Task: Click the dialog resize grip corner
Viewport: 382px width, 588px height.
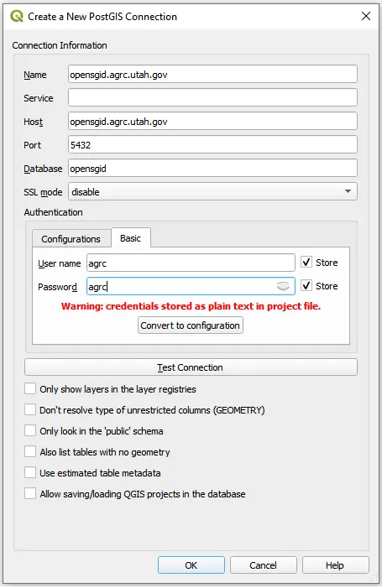Action: point(374,579)
